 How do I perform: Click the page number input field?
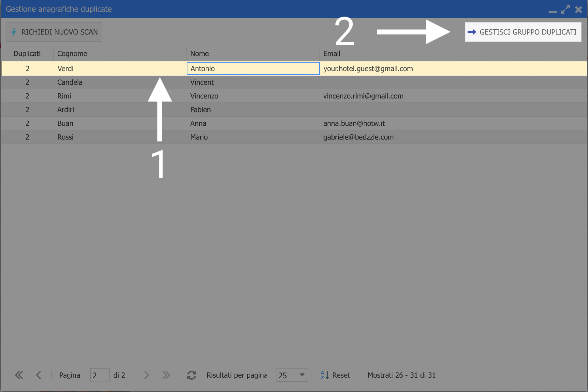99,375
